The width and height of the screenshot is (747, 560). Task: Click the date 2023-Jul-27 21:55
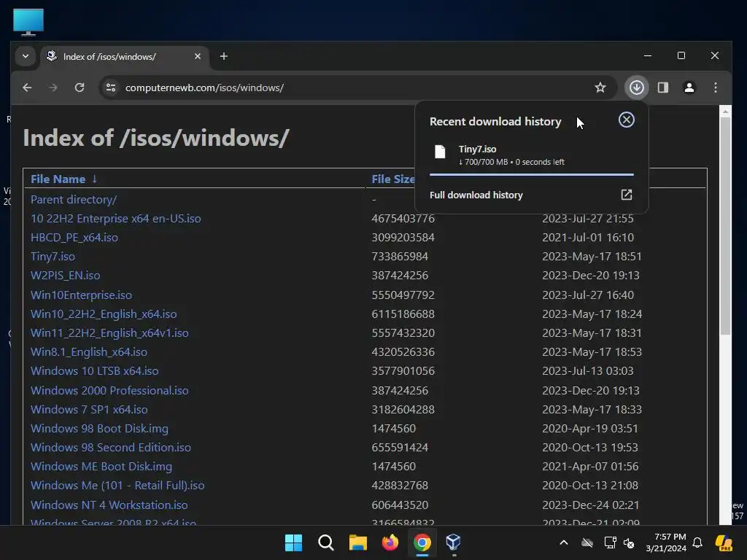point(588,219)
